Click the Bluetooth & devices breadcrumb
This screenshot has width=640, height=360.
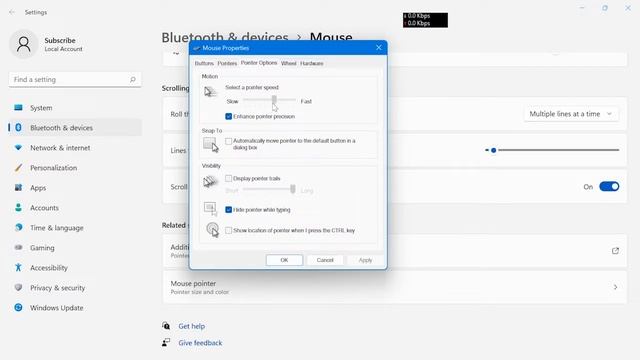(225, 37)
